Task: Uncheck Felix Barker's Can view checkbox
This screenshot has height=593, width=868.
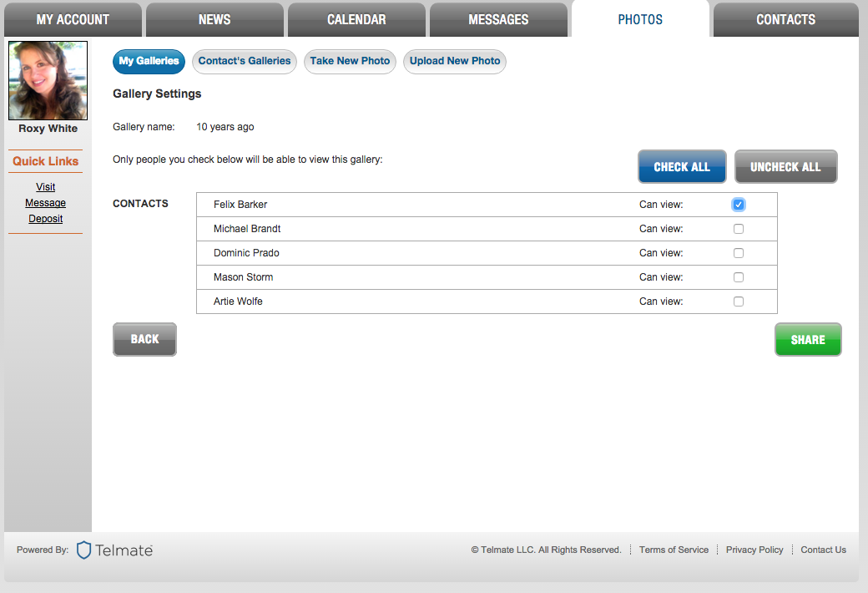Action: coord(738,205)
